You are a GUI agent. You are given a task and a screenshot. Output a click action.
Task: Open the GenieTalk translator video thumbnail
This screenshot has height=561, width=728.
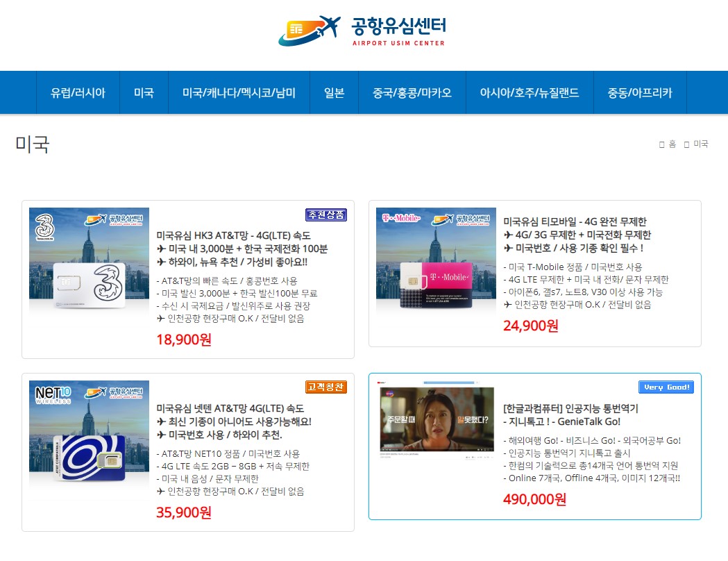[x=436, y=420]
